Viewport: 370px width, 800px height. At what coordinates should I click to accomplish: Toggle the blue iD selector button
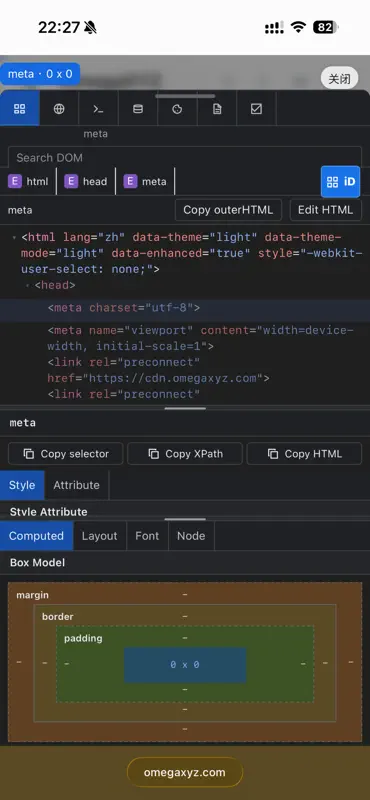point(340,182)
